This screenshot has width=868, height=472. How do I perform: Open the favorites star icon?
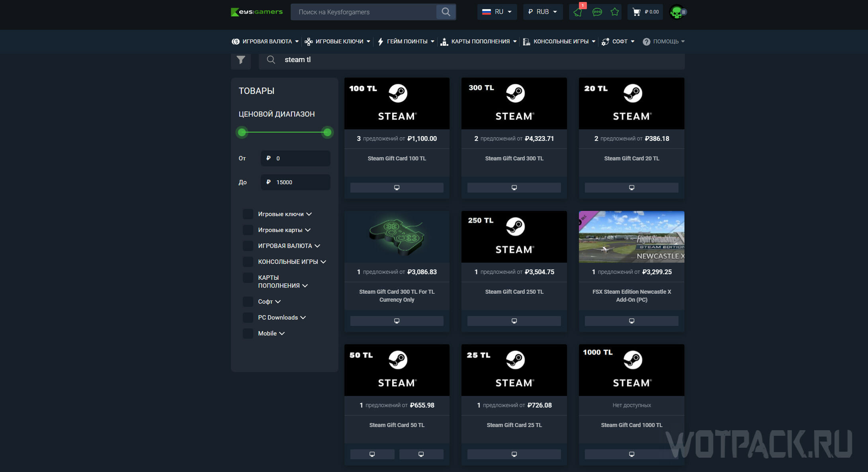click(614, 12)
